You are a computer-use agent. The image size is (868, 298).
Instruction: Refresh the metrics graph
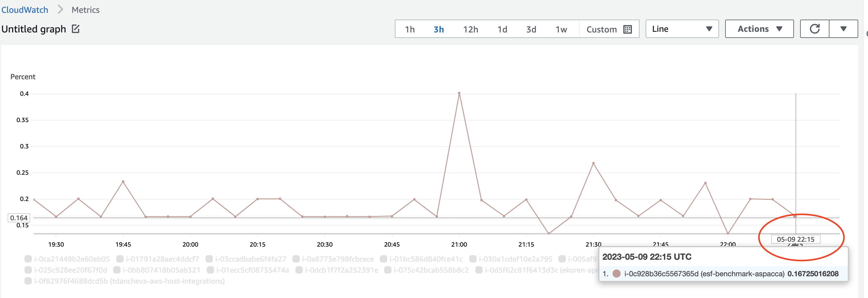(x=815, y=29)
